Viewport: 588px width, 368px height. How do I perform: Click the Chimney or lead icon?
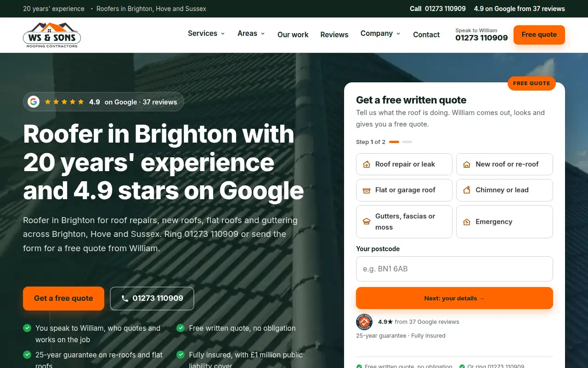[467, 190]
